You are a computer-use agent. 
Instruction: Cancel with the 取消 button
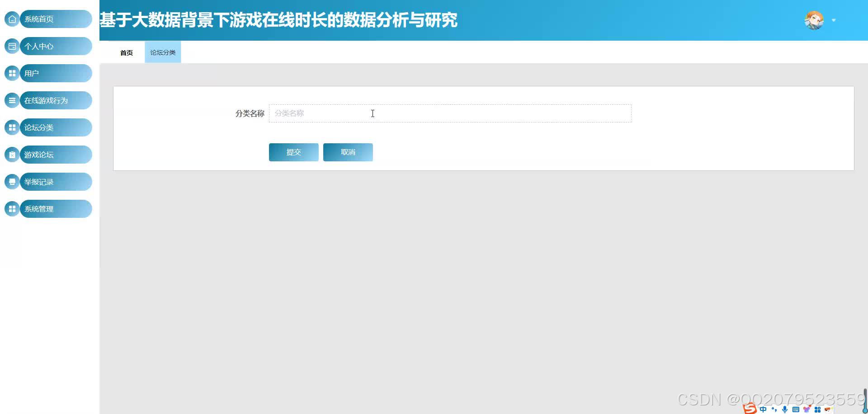pyautogui.click(x=348, y=152)
